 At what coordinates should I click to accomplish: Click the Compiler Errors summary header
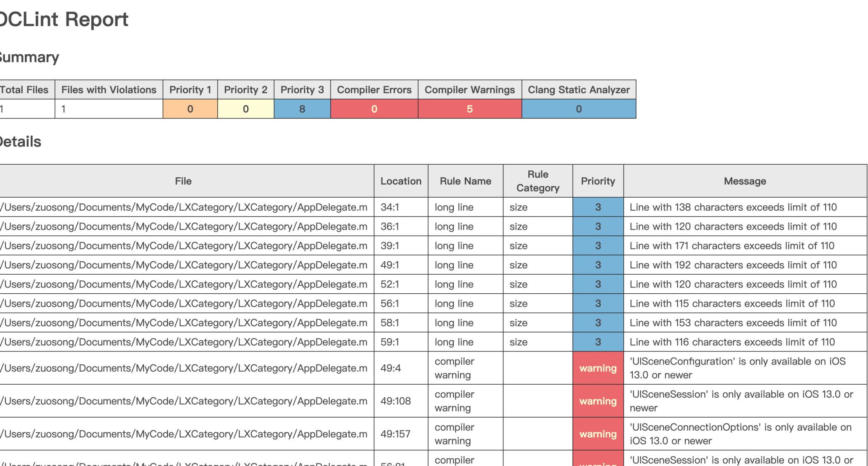point(374,90)
